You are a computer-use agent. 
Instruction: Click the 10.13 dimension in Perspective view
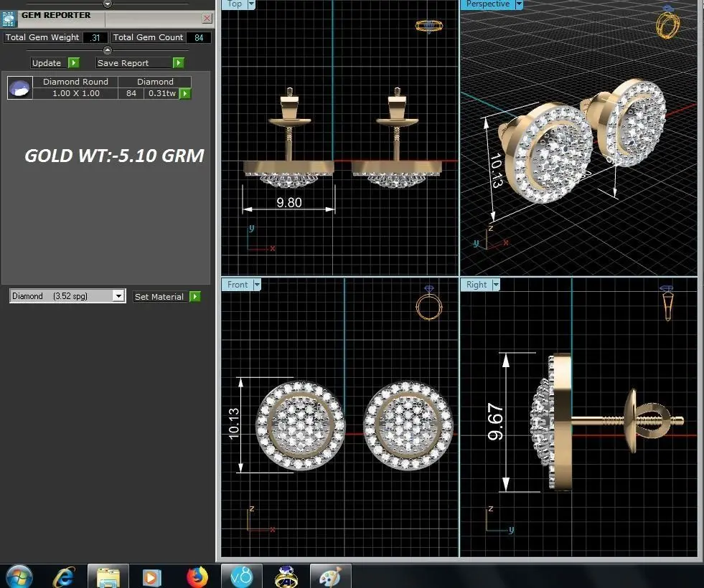click(496, 171)
